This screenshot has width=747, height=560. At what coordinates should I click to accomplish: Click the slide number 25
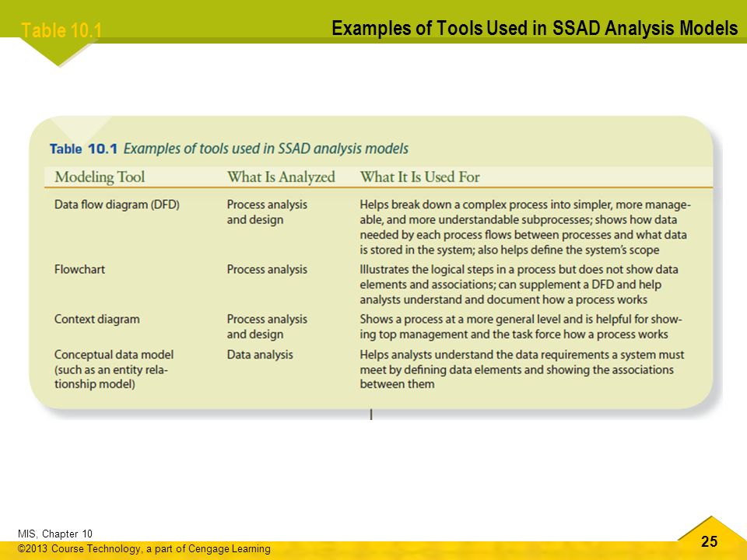709,541
